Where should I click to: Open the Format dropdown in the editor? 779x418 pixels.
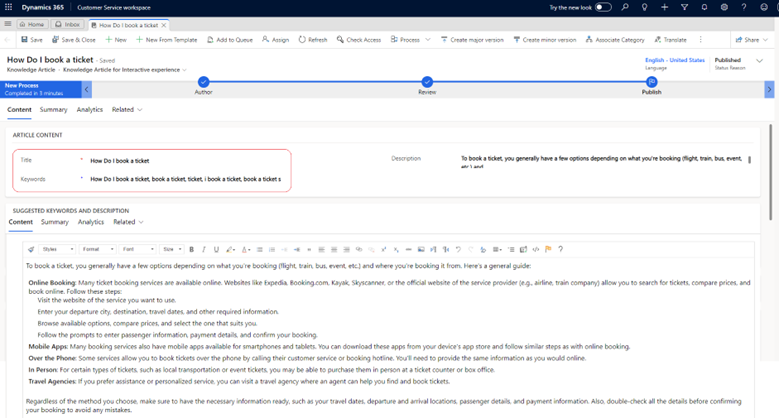[x=97, y=250]
